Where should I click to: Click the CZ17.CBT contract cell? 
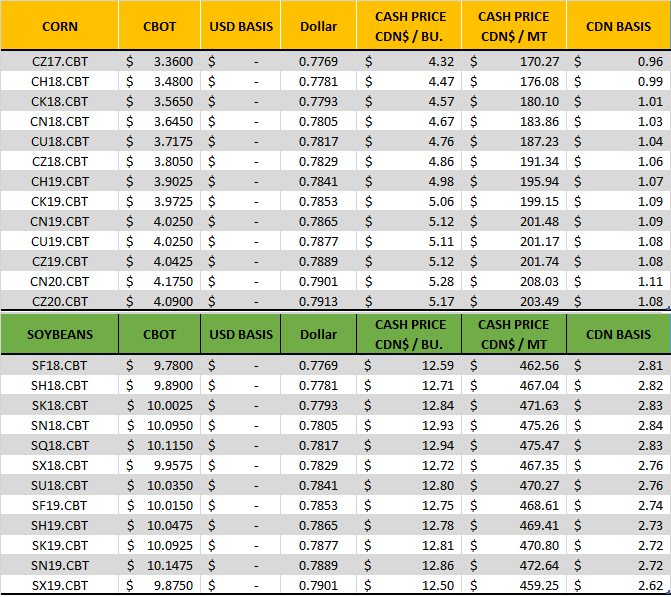[x=60, y=62]
